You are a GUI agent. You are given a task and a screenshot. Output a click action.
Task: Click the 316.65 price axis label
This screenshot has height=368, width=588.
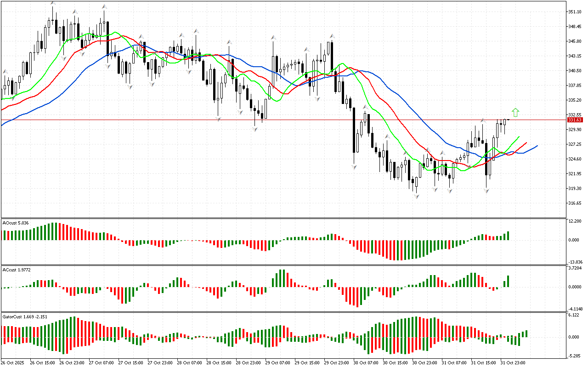pos(574,203)
